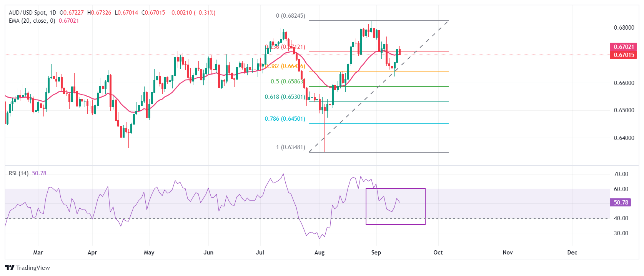Select the EMA (20, close, 0) legend
Image resolution: width=644 pixels, height=276 pixels.
[32, 21]
